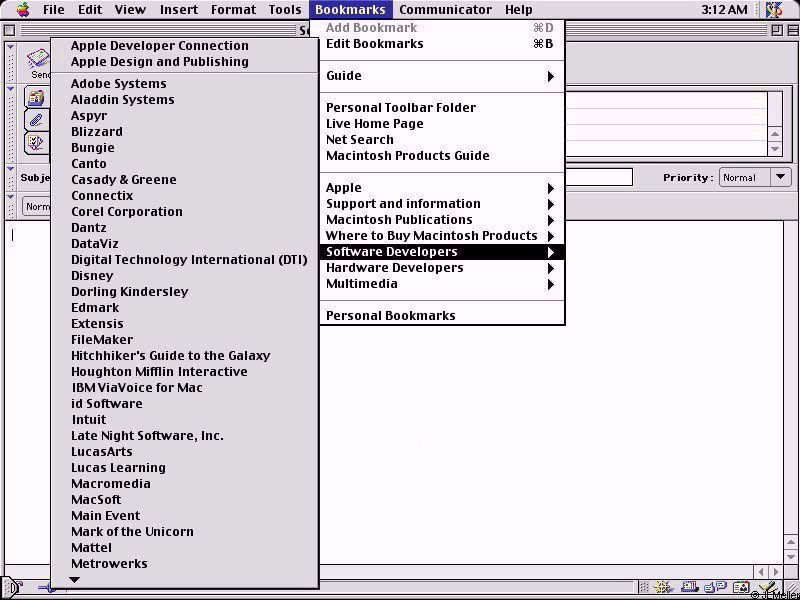Open the id Software bookmark
This screenshot has height=600, width=800.
click(185, 404)
